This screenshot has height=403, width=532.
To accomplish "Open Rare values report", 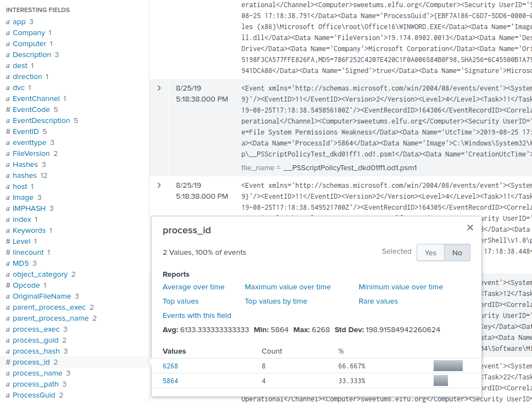I will point(378,301).
